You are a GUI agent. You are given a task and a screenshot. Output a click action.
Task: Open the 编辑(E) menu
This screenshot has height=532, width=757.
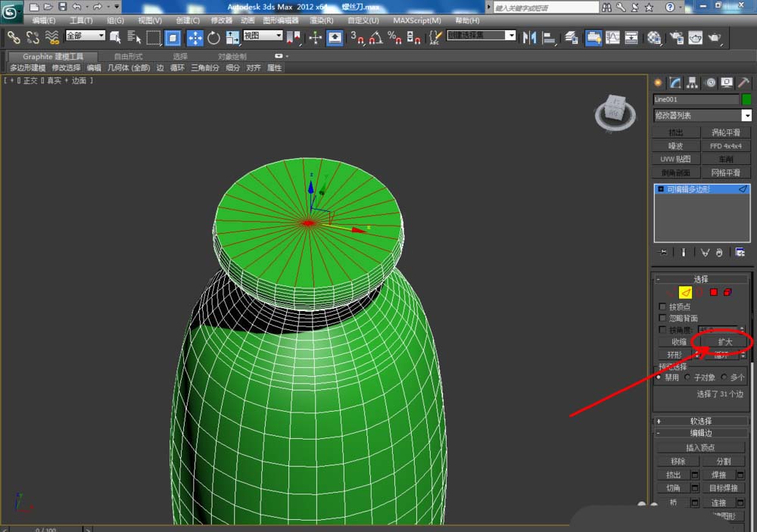click(44, 20)
